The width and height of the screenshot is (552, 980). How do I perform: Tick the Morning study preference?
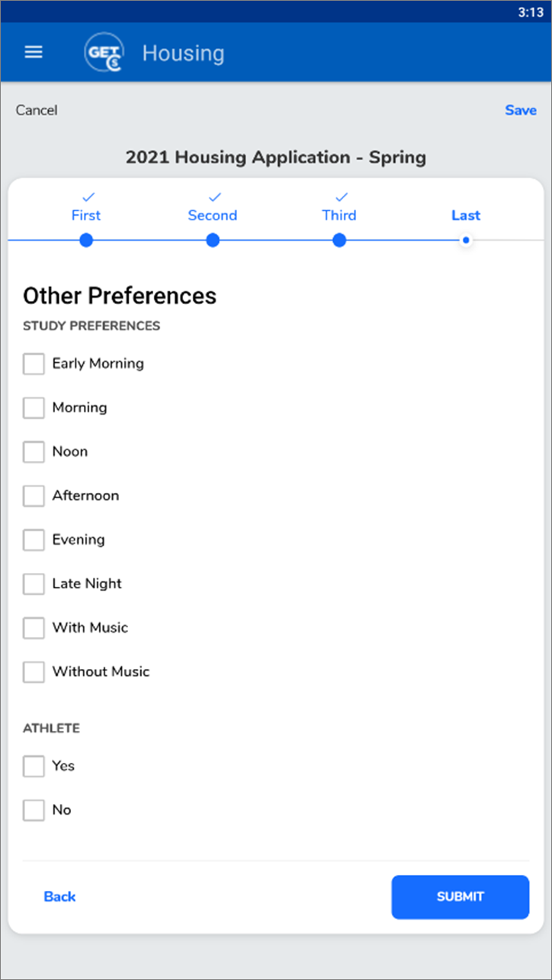tap(34, 408)
